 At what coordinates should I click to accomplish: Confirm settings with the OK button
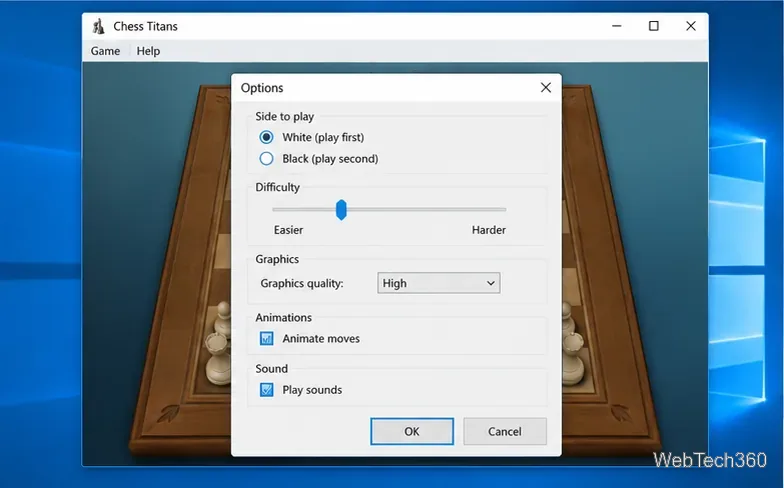pos(412,432)
